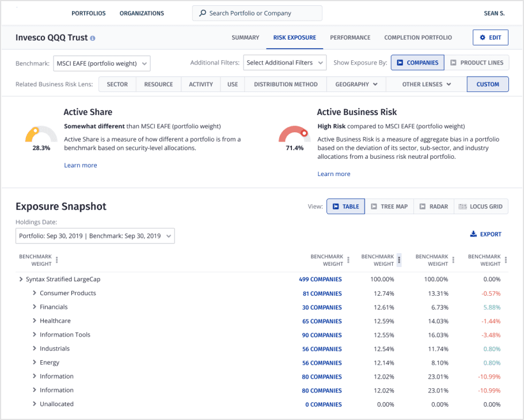Open the Sean S. user menu
The height and width of the screenshot is (420, 524).
pyautogui.click(x=494, y=13)
